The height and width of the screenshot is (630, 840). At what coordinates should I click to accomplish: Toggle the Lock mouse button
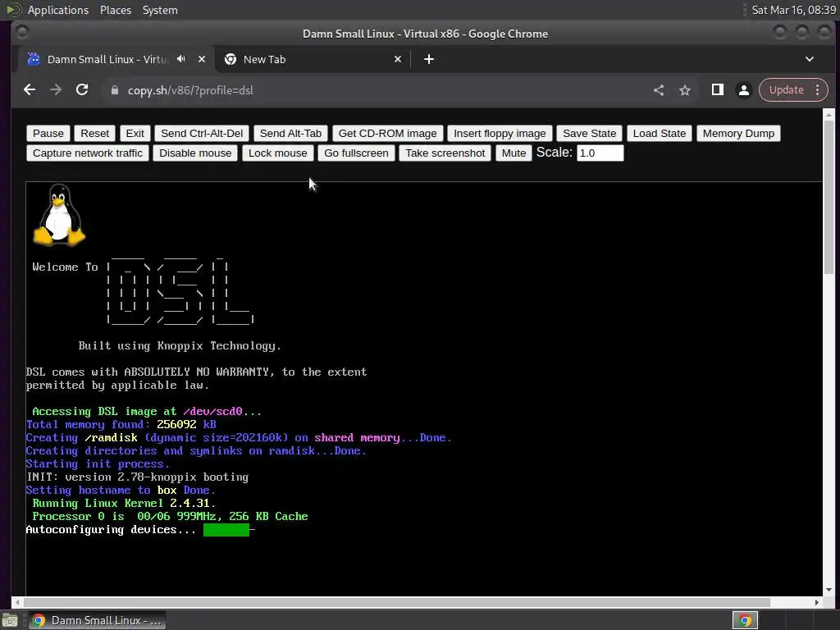pyautogui.click(x=278, y=153)
